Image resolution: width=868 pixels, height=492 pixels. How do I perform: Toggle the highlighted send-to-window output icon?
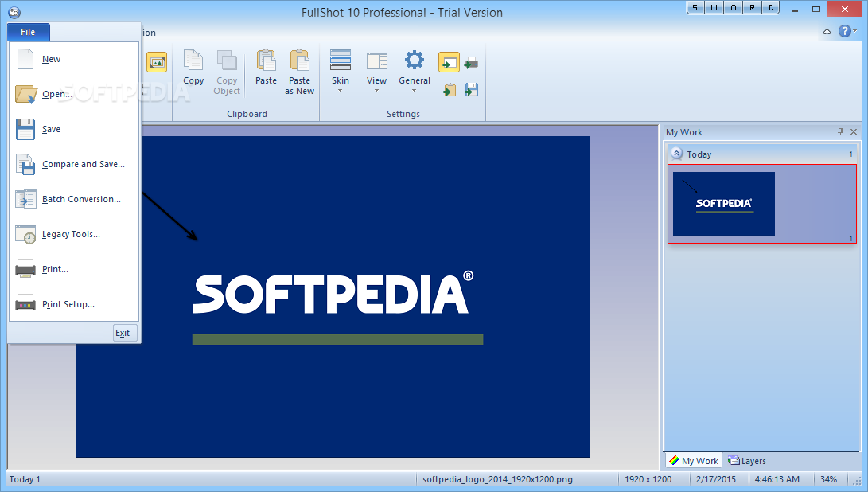point(449,62)
